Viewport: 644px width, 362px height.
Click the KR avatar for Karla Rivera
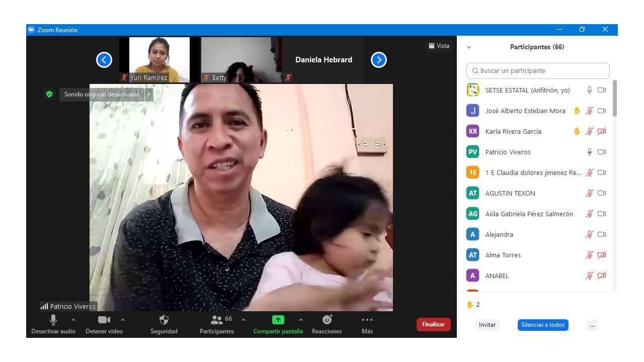click(x=472, y=131)
